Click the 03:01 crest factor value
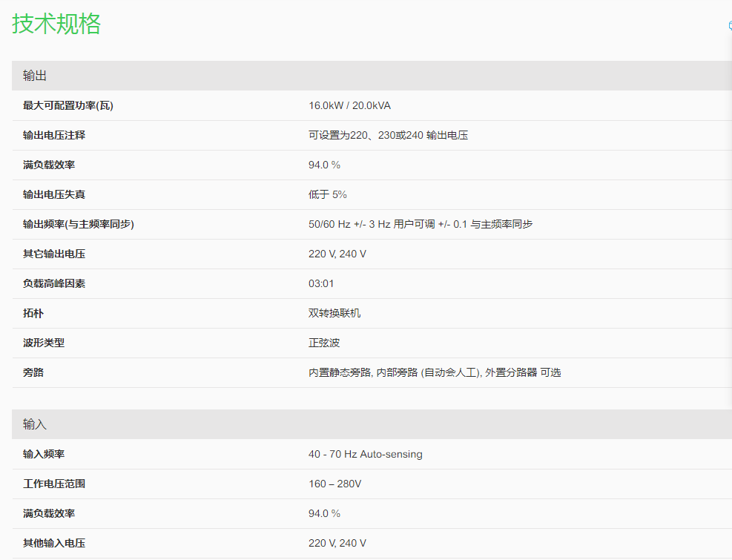Image resolution: width=732 pixels, height=560 pixels. 321,283
